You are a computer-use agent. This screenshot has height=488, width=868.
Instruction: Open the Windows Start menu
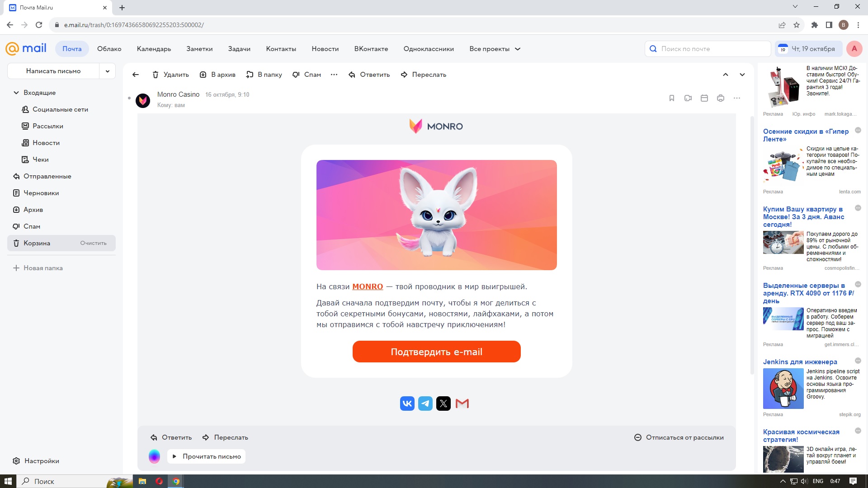pyautogui.click(x=8, y=481)
